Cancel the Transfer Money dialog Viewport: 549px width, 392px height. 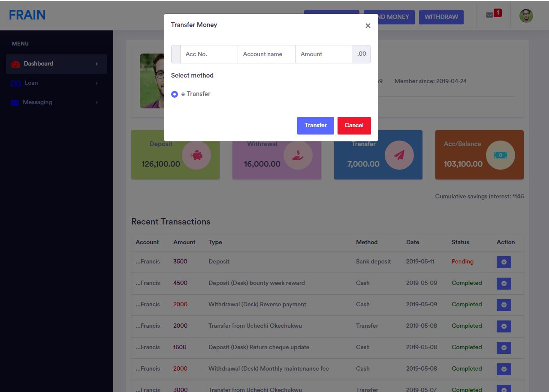click(354, 126)
